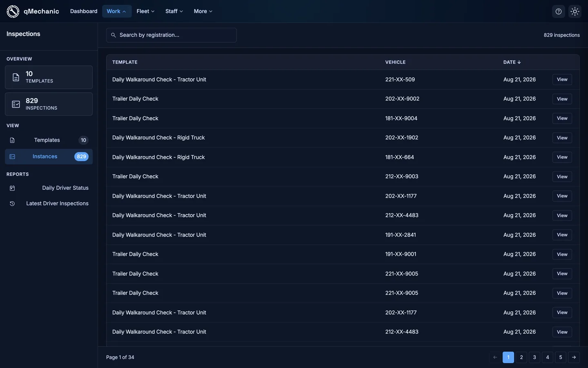588x368 pixels.
Task: Go to previous page arrow
Action: tap(495, 357)
